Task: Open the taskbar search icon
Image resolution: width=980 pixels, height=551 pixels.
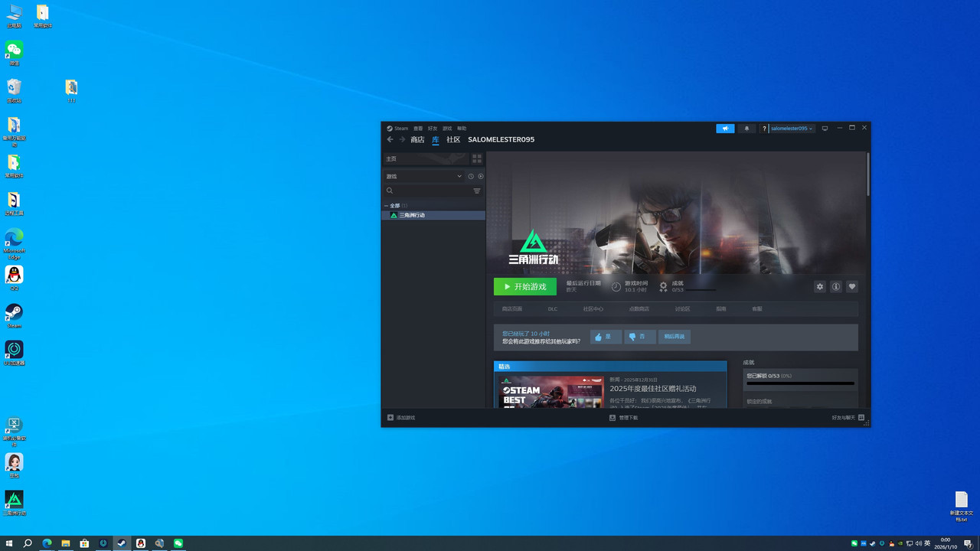Action: (x=28, y=543)
